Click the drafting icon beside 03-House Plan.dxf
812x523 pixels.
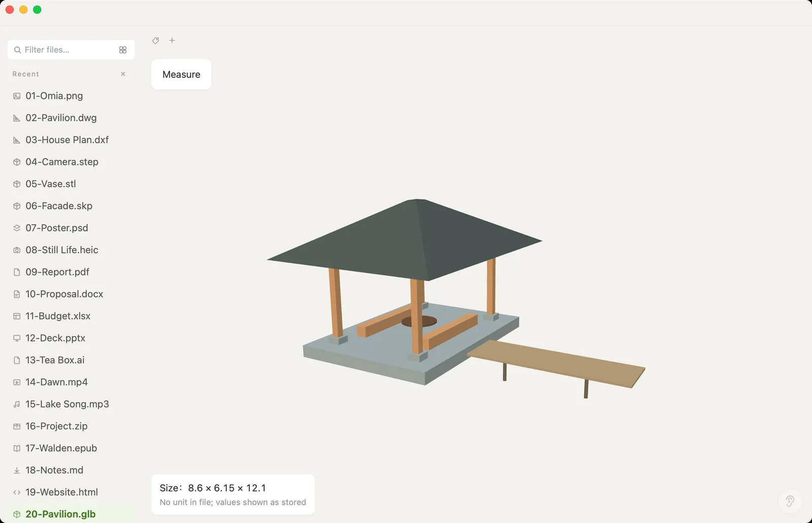coord(17,140)
